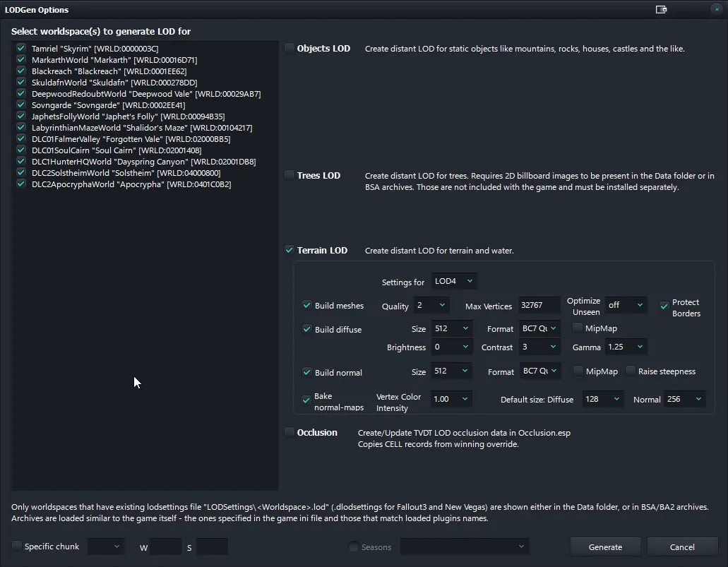Enable Occlusion option
Viewport: 728px width, 567px height.
tap(290, 432)
